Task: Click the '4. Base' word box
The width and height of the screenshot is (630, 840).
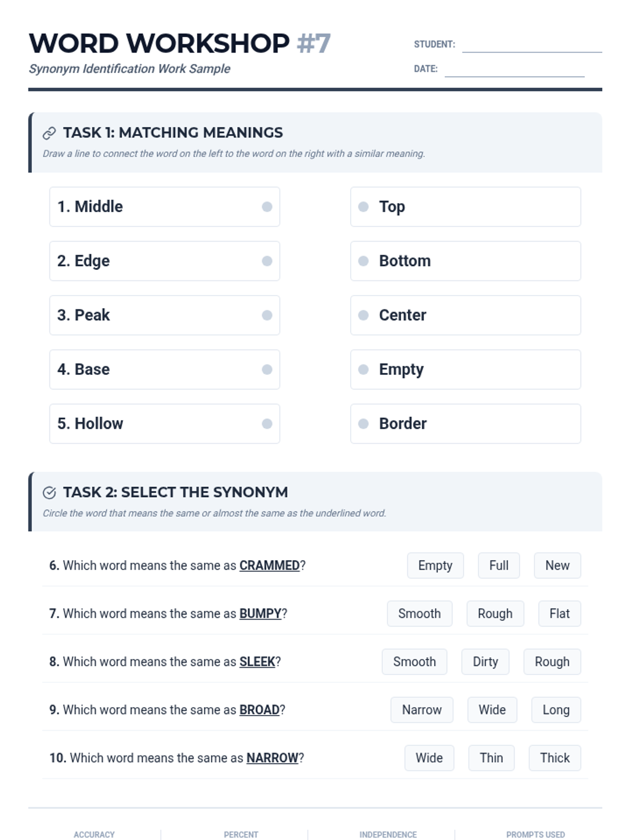Action: [164, 370]
